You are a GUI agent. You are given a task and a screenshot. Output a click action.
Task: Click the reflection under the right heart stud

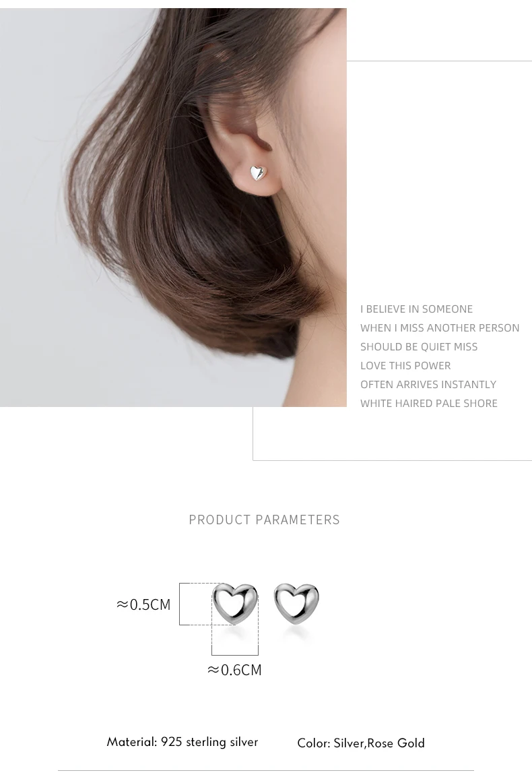click(x=296, y=633)
